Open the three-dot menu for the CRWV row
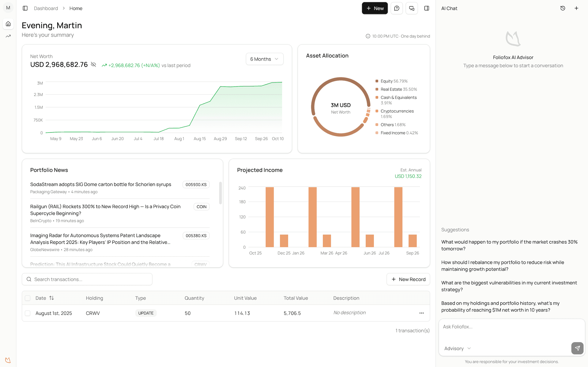The image size is (588, 367). pyautogui.click(x=421, y=313)
